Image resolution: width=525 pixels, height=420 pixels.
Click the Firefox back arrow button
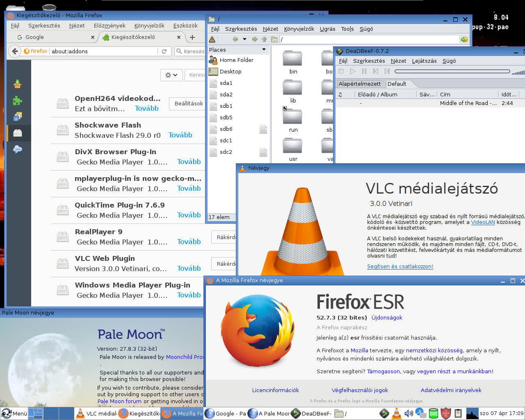pyautogui.click(x=15, y=51)
